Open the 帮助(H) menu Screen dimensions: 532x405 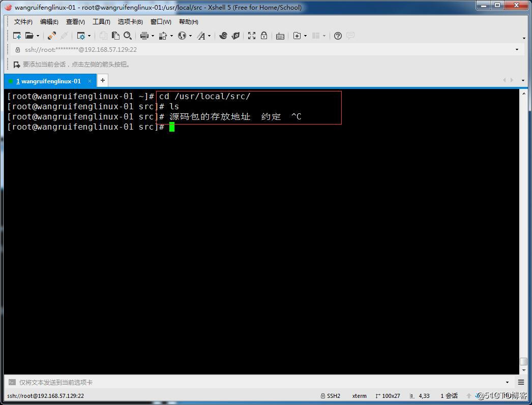click(x=189, y=22)
